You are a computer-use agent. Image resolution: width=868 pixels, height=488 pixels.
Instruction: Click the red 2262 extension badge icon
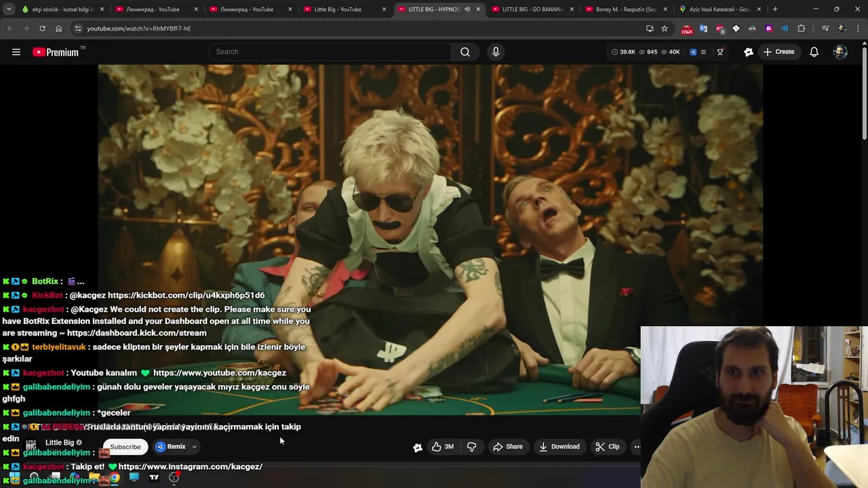click(687, 29)
